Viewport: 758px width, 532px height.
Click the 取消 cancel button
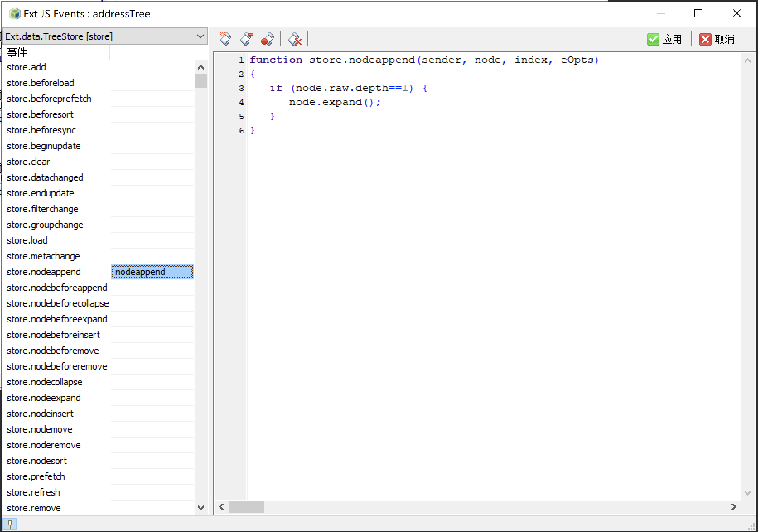click(x=717, y=39)
